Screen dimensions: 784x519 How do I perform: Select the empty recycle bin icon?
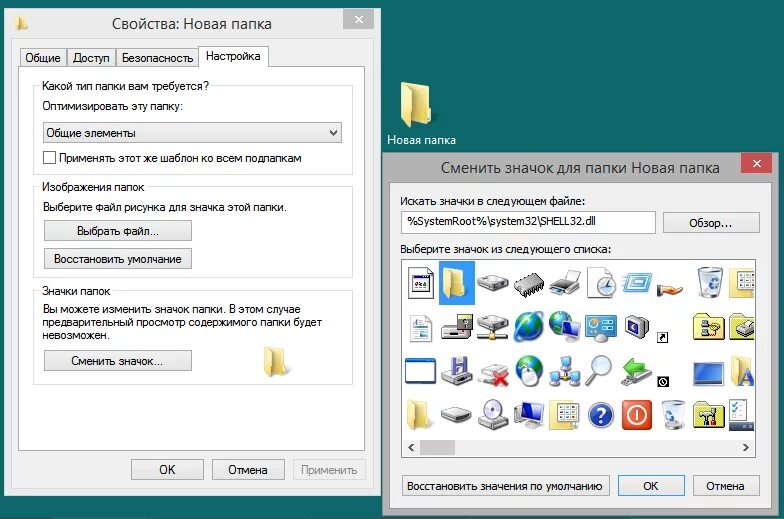(x=673, y=414)
